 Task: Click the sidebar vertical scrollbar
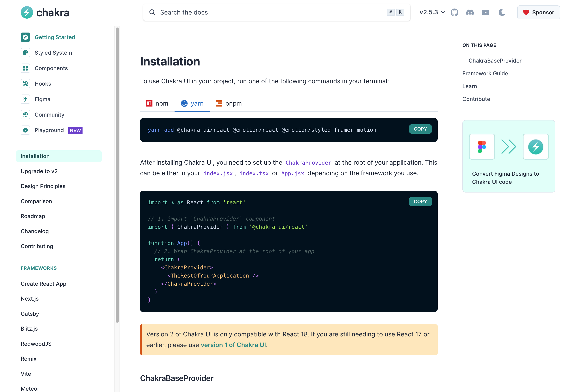117,175
